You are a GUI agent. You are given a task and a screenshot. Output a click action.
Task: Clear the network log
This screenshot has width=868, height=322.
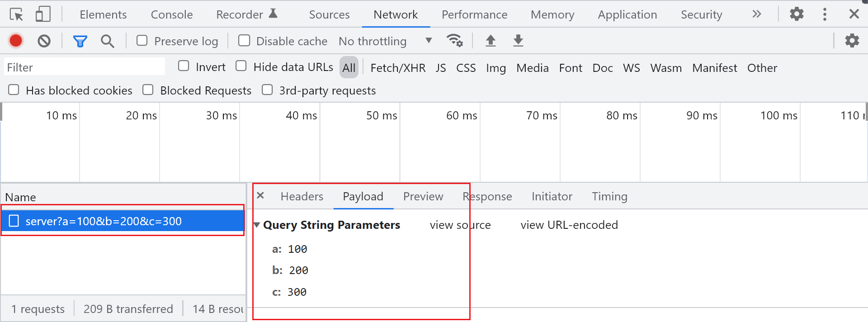44,41
